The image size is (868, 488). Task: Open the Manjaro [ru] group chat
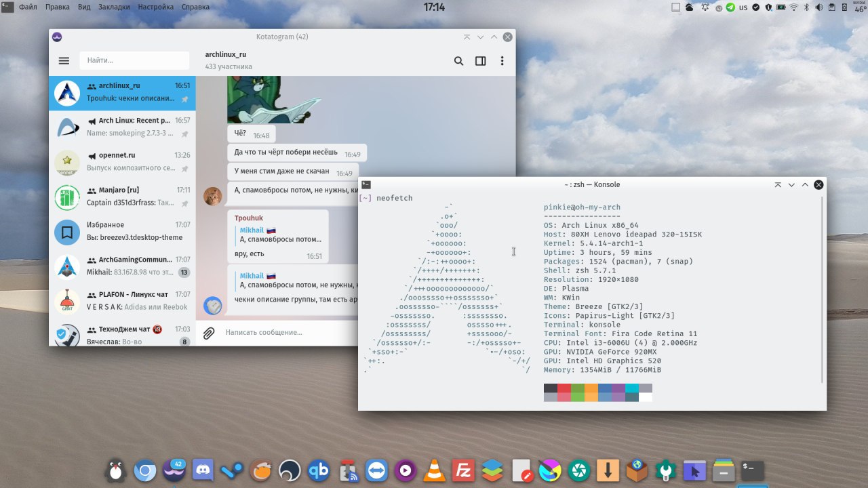(122, 197)
